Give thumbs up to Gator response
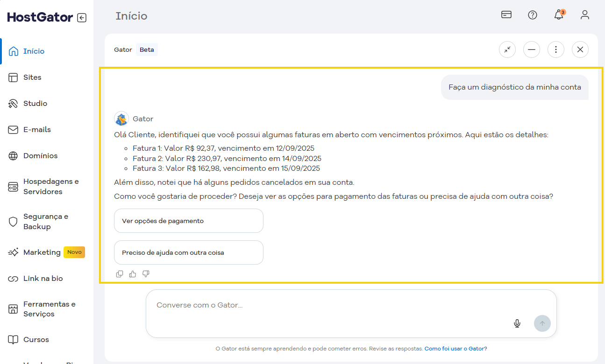This screenshot has width=605, height=364. [133, 274]
